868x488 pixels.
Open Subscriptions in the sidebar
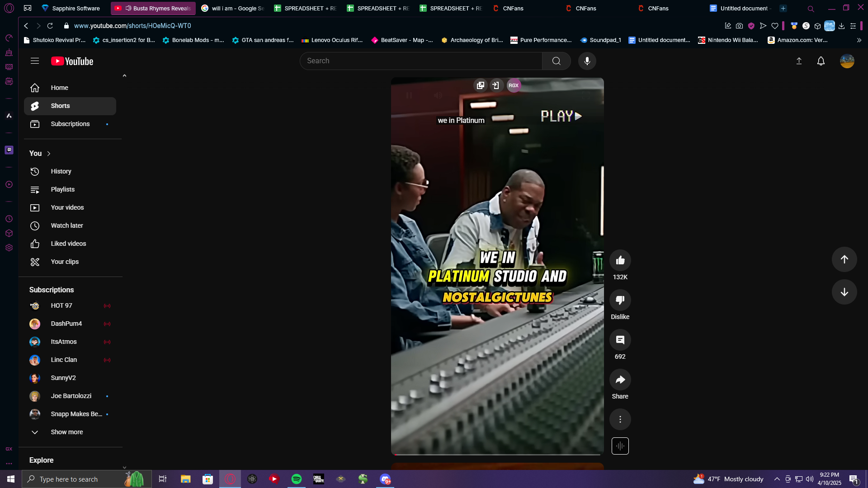[x=70, y=124]
